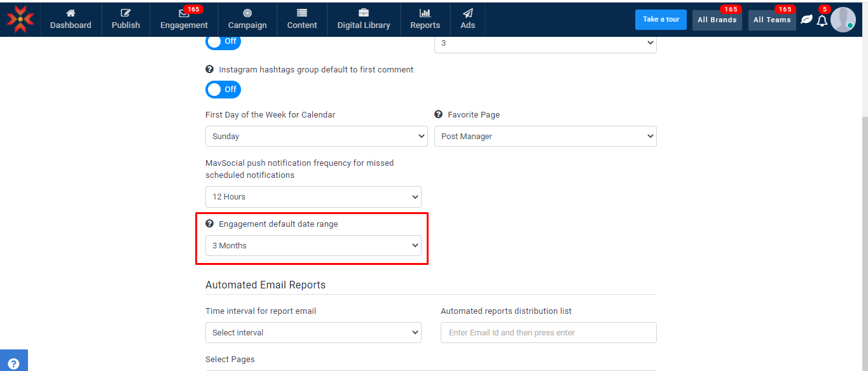Open Engagement default date range dropdown
The image size is (868, 371).
pyautogui.click(x=313, y=245)
